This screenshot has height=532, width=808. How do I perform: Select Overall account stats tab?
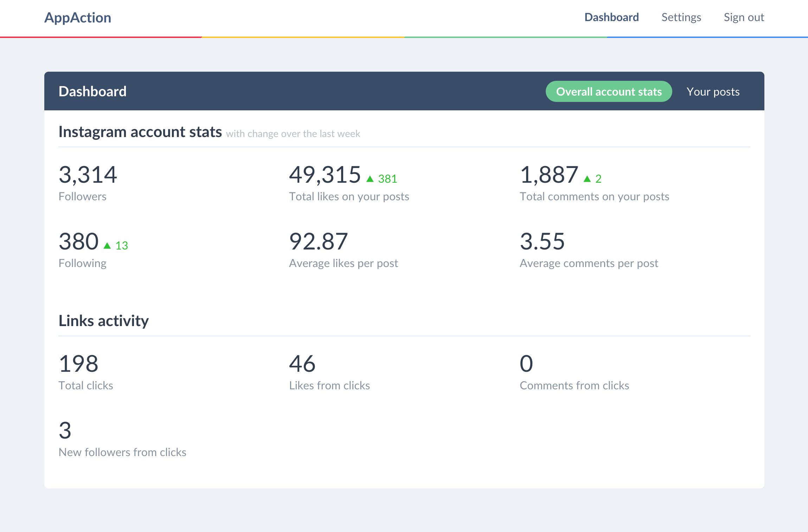[x=609, y=91]
